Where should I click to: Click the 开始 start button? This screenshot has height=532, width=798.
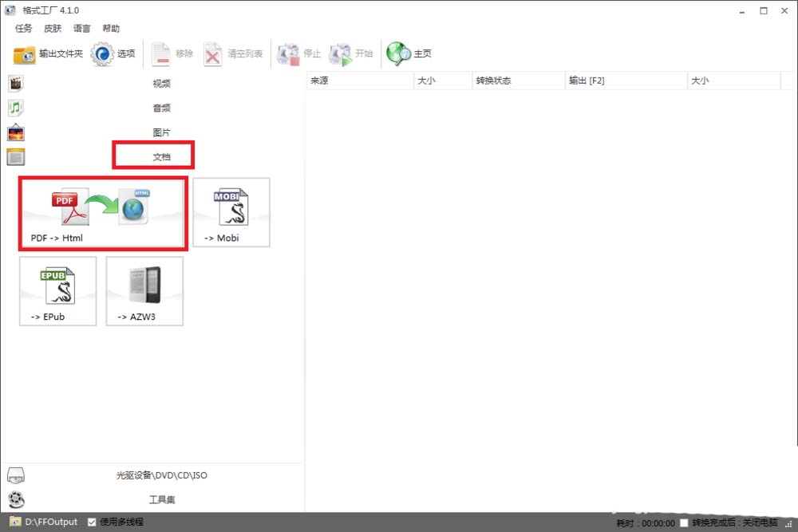click(352, 53)
